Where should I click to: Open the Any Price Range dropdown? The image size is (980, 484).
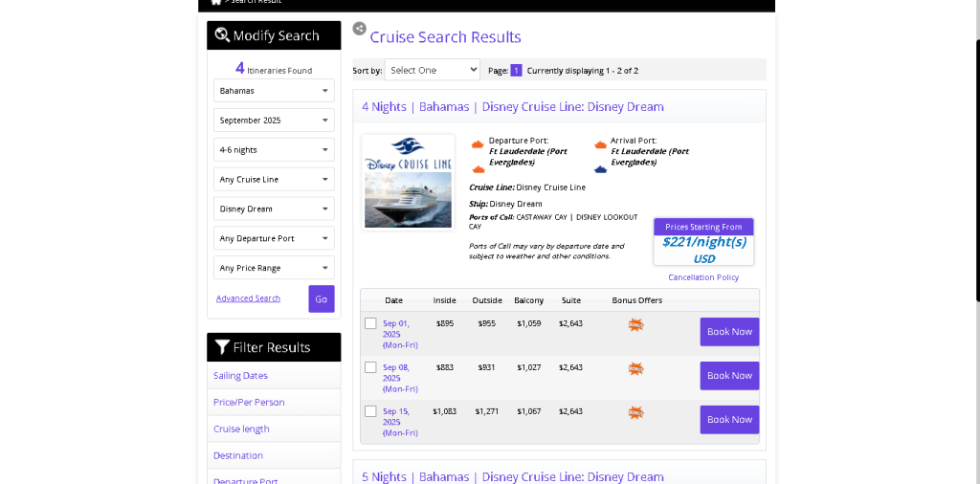274,268
